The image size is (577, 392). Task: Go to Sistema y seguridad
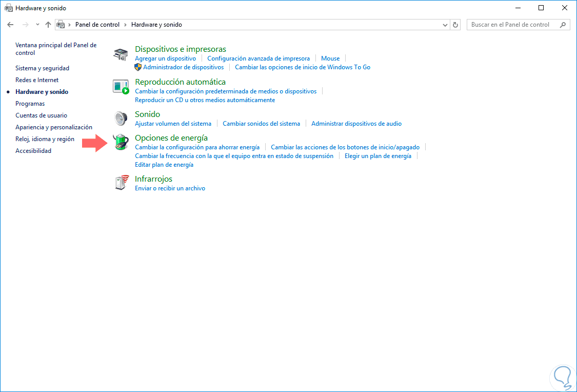43,68
